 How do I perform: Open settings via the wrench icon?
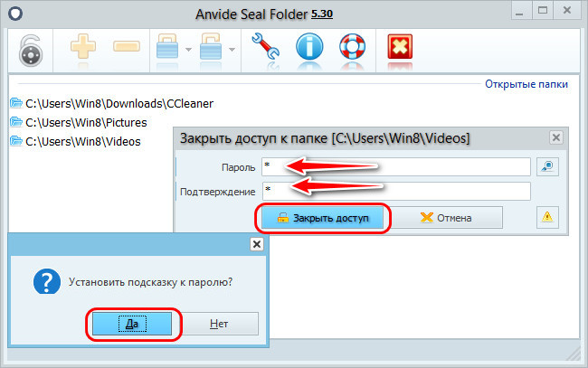coord(265,46)
